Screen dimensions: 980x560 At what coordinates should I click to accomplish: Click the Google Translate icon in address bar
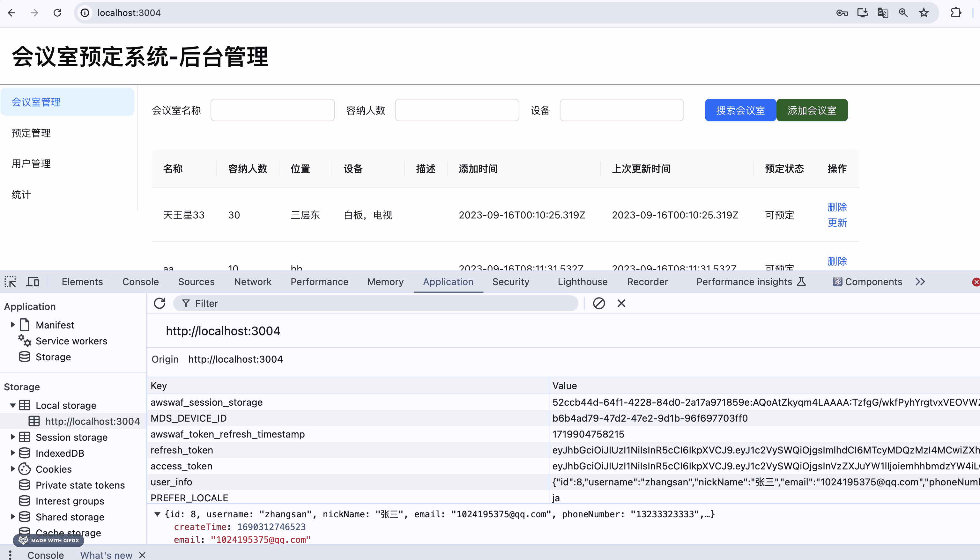(x=883, y=13)
